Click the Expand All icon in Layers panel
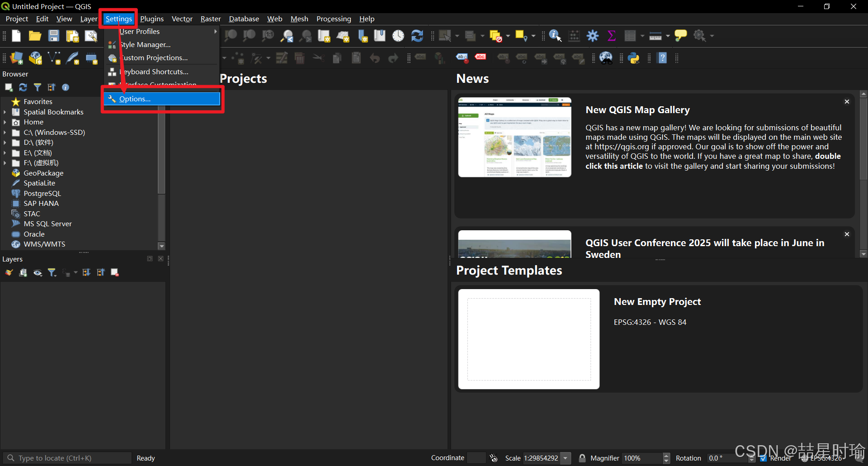Image resolution: width=868 pixels, height=466 pixels. [x=86, y=272]
